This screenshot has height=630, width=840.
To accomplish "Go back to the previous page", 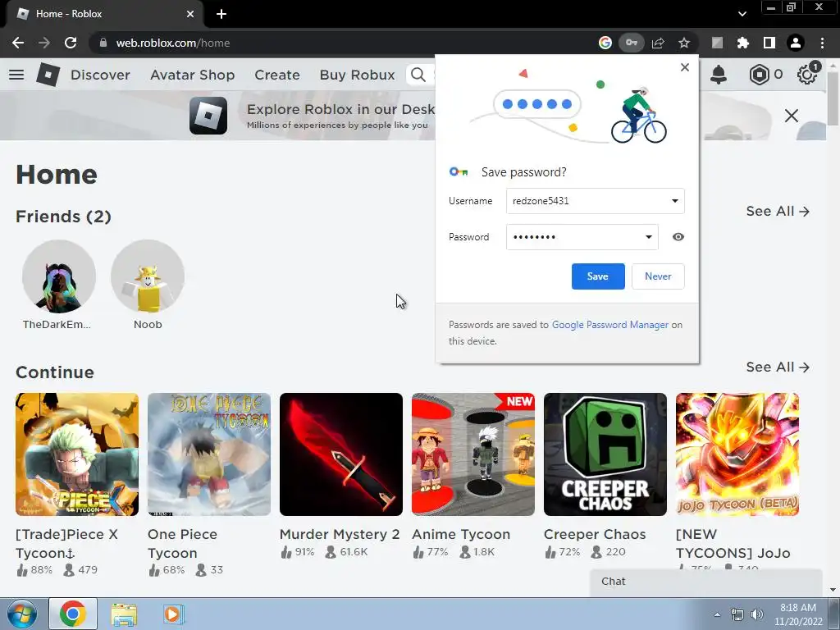I will pyautogui.click(x=18, y=43).
